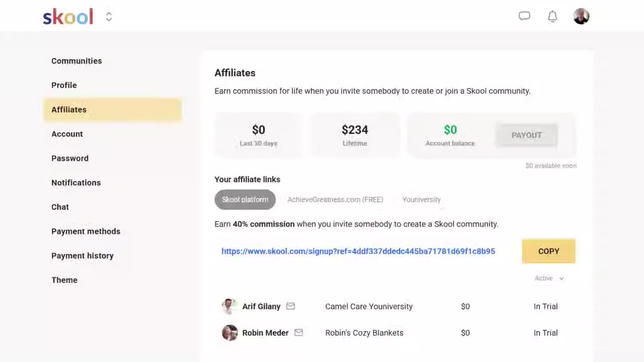644x362 pixels.
Task: Open Account settings
Action: (67, 134)
